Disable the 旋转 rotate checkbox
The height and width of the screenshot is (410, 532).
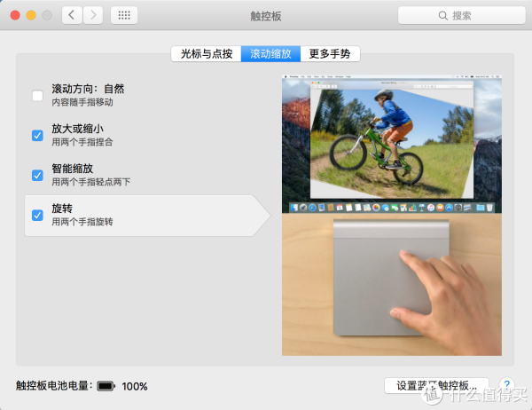coord(37,215)
